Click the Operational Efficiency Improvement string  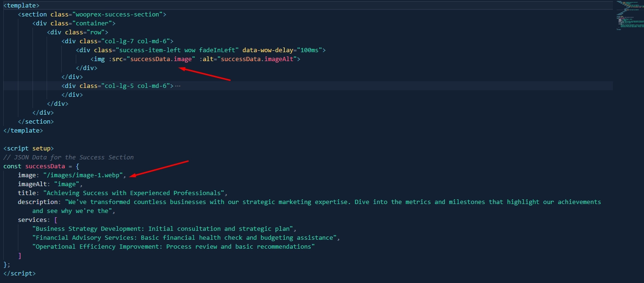[173, 246]
